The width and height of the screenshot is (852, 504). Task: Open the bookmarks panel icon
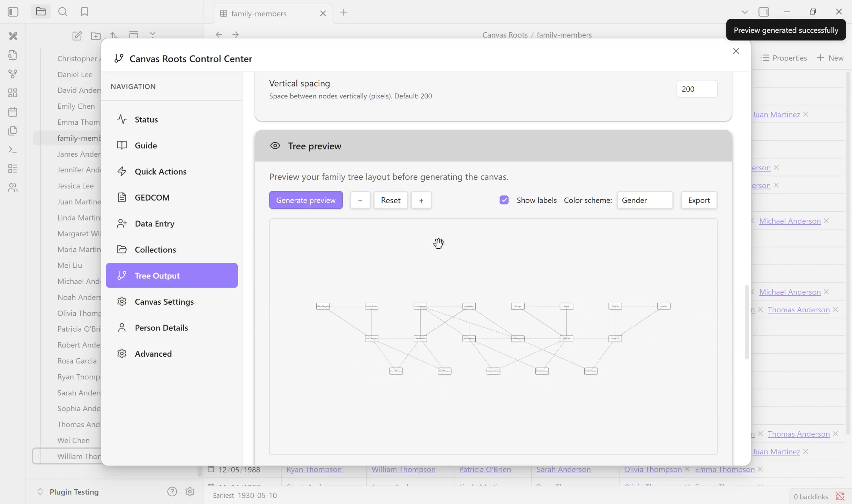coord(84,12)
